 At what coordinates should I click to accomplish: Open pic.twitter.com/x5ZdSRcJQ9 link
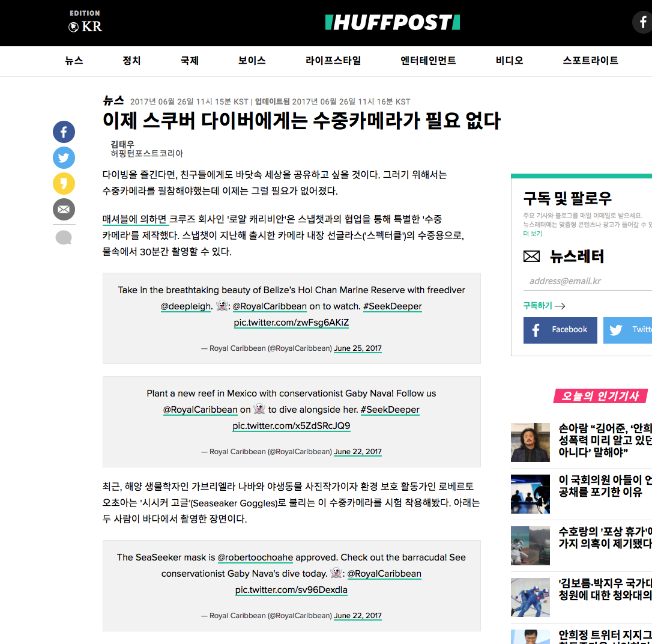coord(291,426)
